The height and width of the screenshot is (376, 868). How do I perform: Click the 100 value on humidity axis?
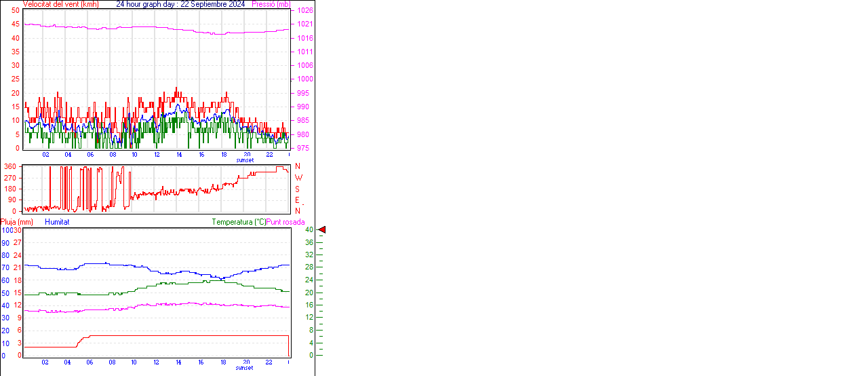[x=7, y=231]
